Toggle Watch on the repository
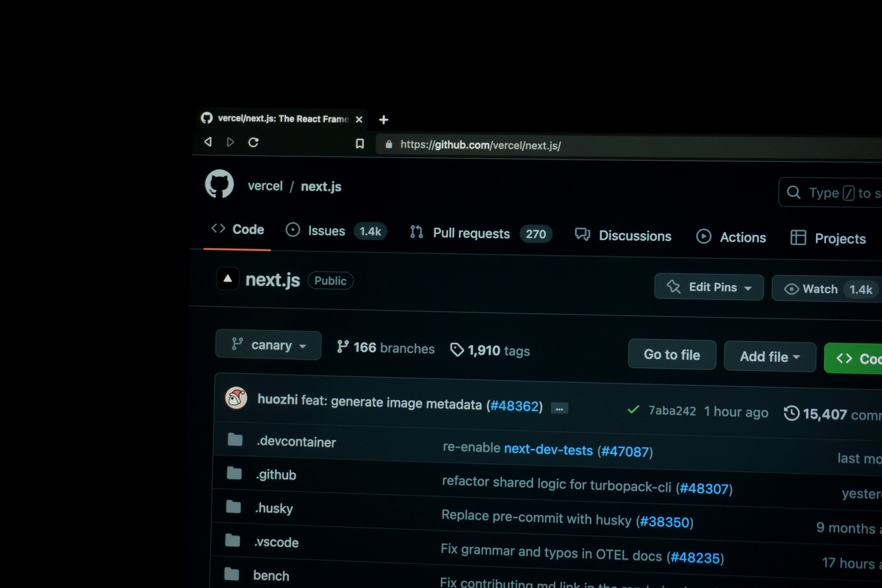Image resolution: width=882 pixels, height=588 pixels. 820,289
